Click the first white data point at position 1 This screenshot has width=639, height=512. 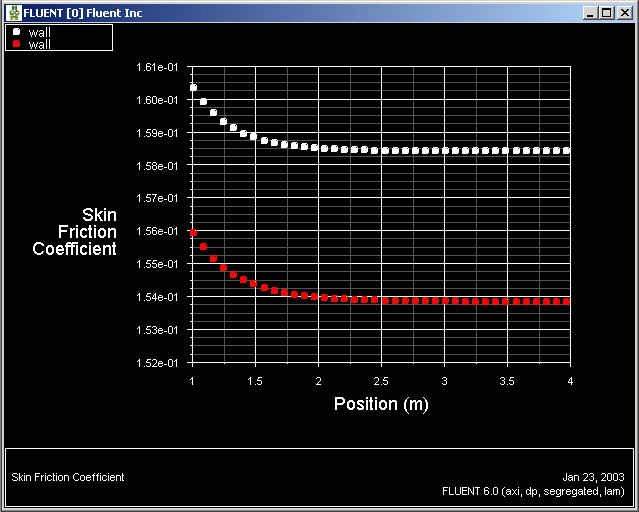[x=194, y=88]
